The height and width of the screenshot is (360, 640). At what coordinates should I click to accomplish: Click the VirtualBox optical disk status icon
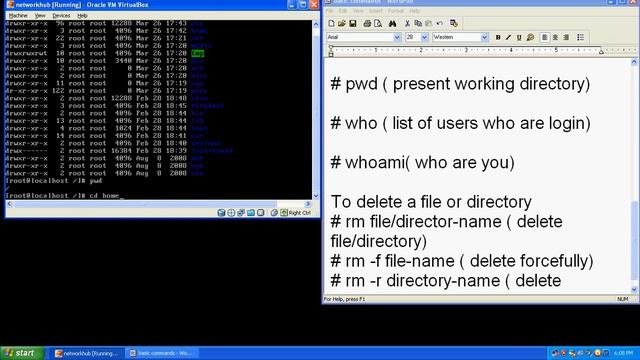(x=231, y=213)
